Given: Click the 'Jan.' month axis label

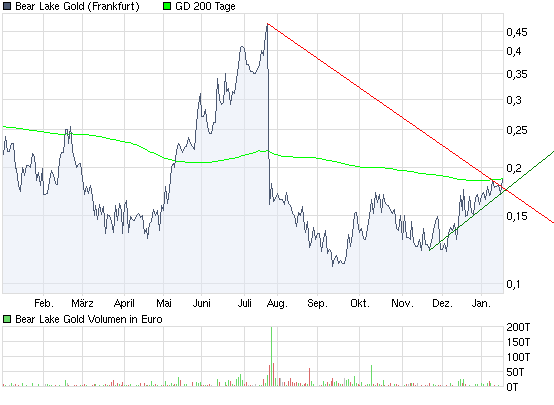Looking at the screenshot, I should (x=481, y=303).
